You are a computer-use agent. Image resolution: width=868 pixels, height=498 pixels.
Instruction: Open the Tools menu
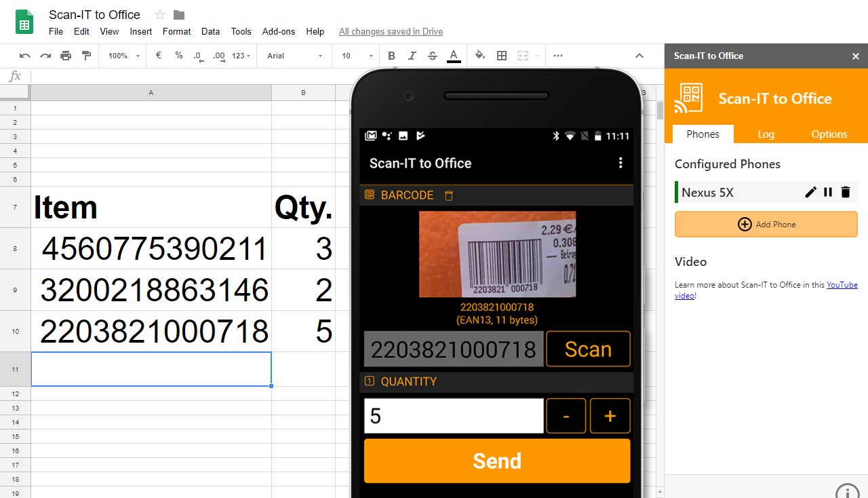241,31
